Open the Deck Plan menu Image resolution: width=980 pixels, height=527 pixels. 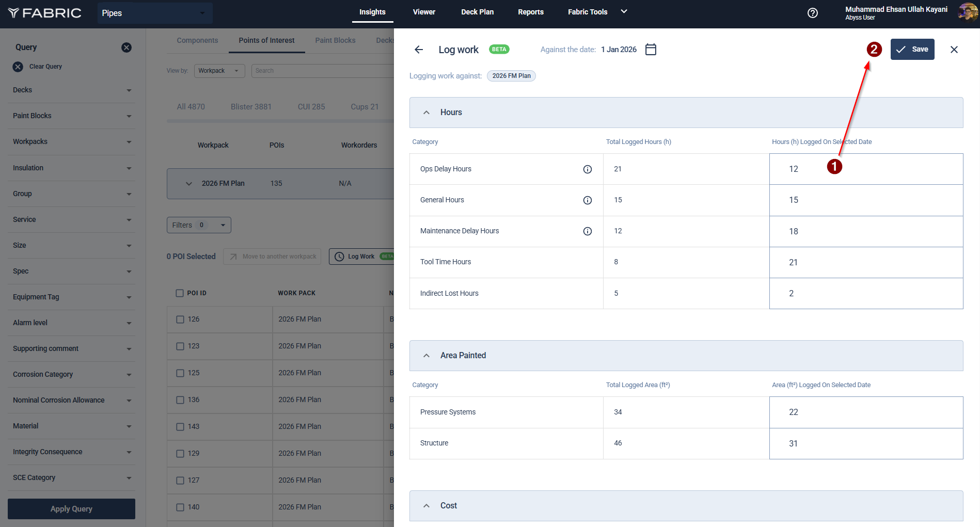[477, 12]
